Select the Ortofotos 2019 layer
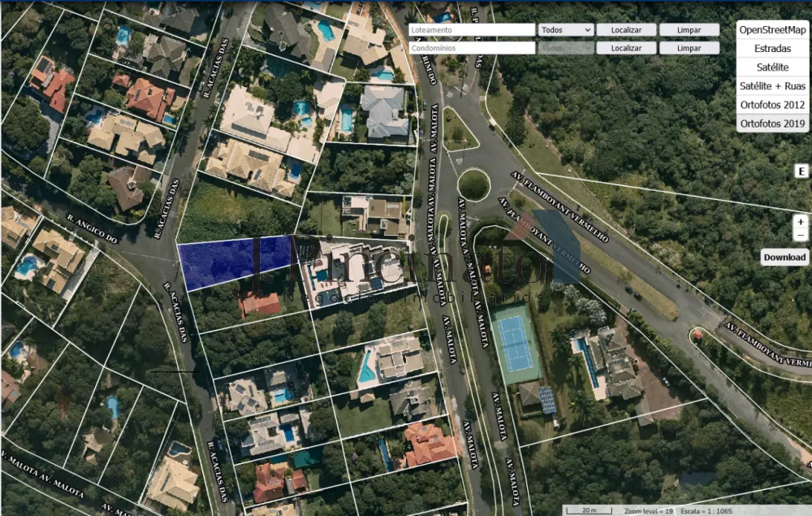The width and height of the screenshot is (812, 516). click(x=771, y=123)
